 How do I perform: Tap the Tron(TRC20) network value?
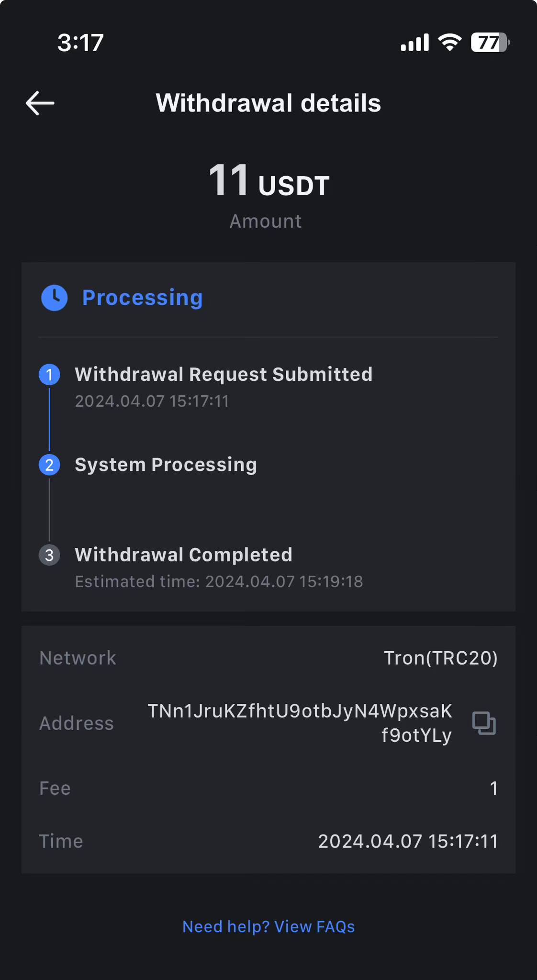(441, 658)
